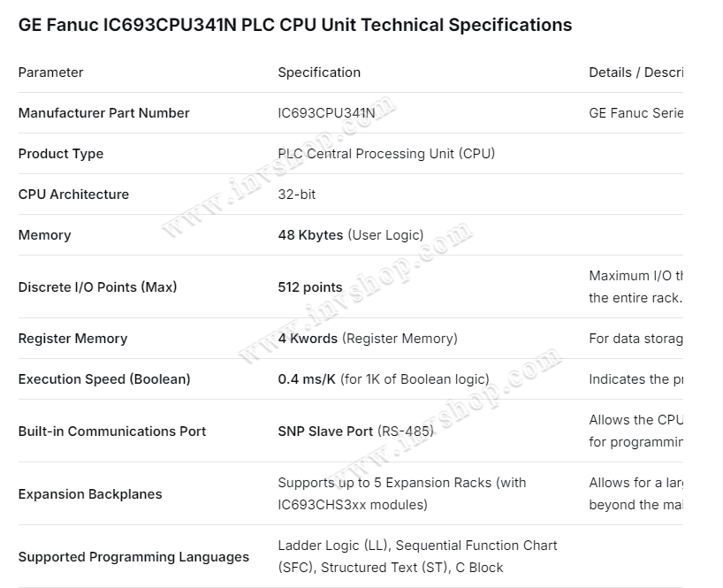Click the Parameter column header

coord(50,73)
